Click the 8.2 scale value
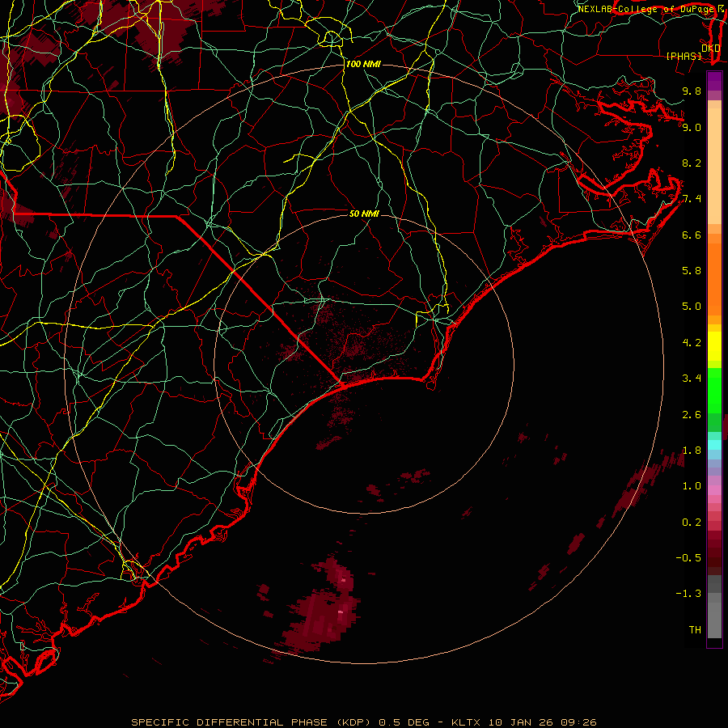The image size is (728, 728). click(692, 163)
